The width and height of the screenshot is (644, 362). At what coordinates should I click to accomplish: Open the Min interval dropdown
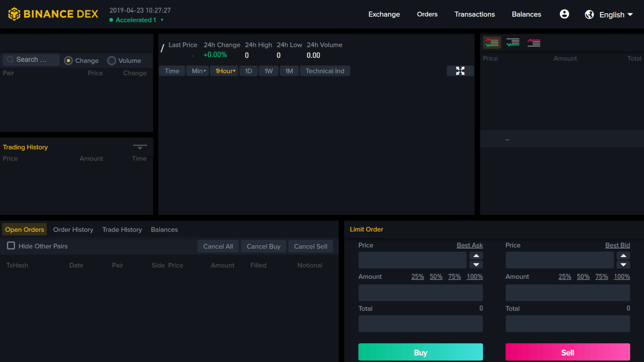pyautogui.click(x=199, y=71)
